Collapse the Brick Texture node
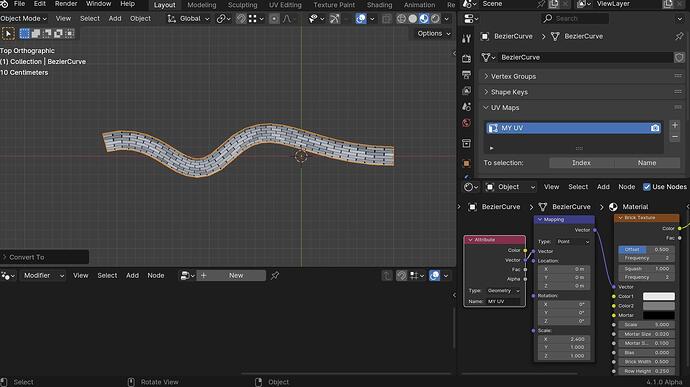This screenshot has width=690, height=387. coord(620,217)
